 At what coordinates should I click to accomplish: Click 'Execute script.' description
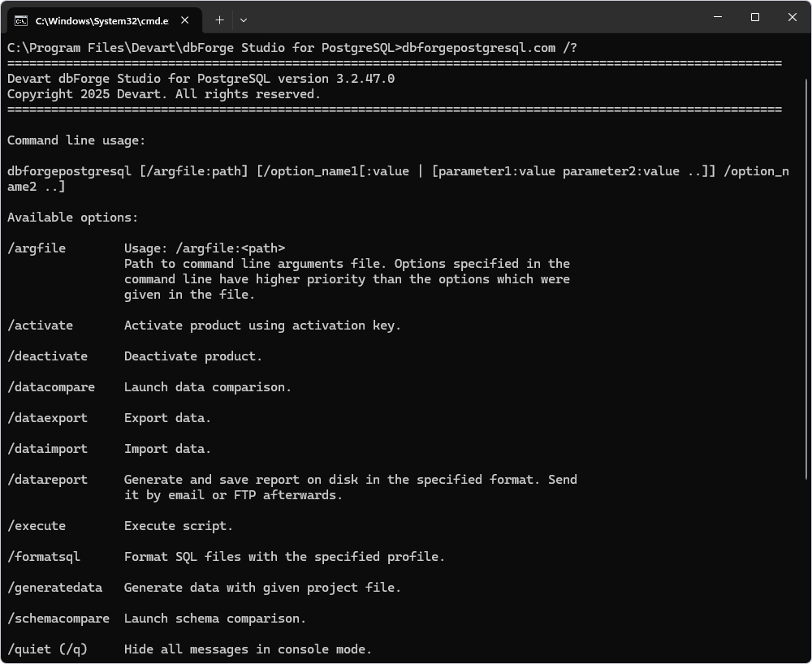pyautogui.click(x=179, y=526)
